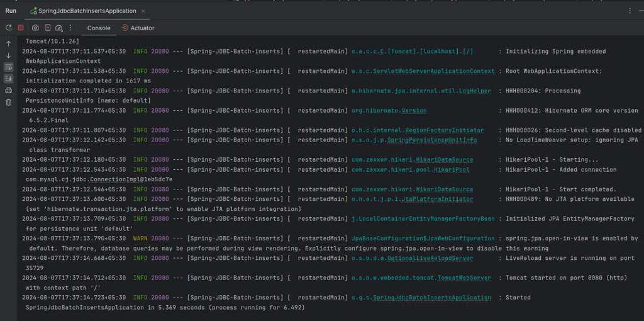Click the '6.5.2.Final' version text
644x321 pixels.
(49, 120)
